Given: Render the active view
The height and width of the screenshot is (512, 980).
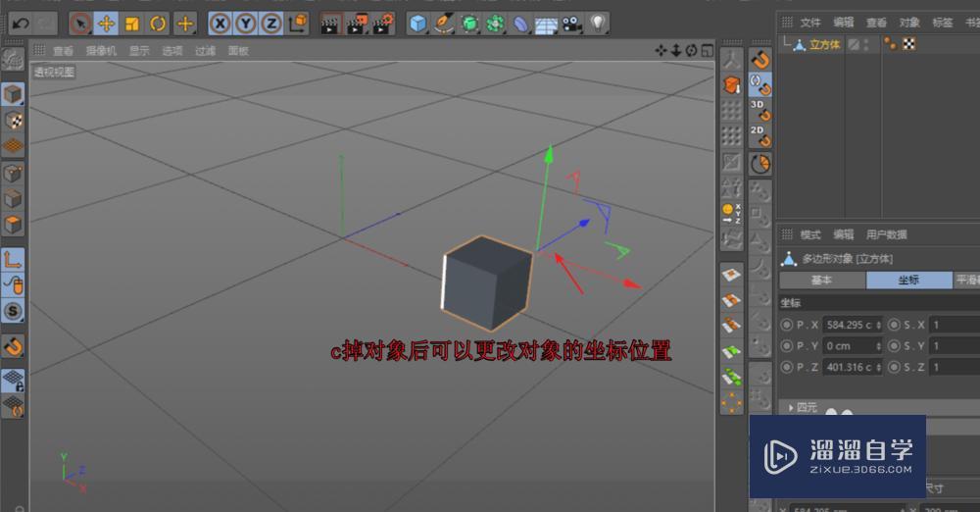Looking at the screenshot, I should (329, 24).
